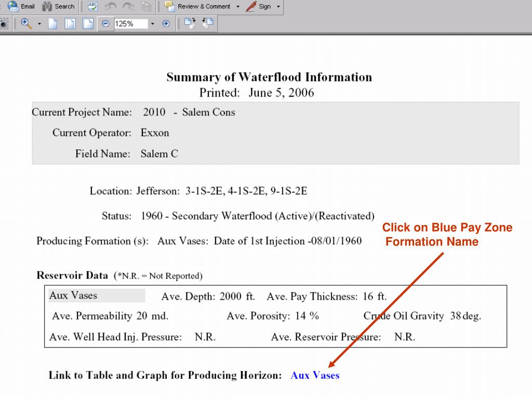Select the Zoom In magnifier tool

pyautogui.click(x=26, y=24)
